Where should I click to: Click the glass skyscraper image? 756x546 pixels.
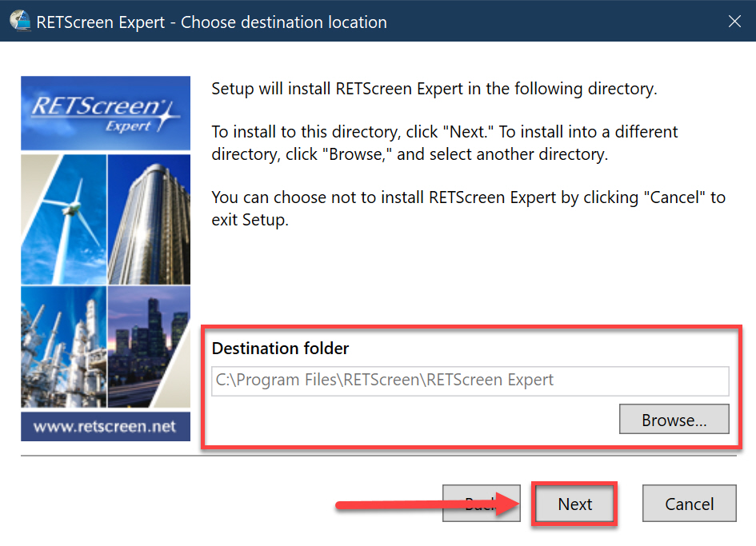149,219
